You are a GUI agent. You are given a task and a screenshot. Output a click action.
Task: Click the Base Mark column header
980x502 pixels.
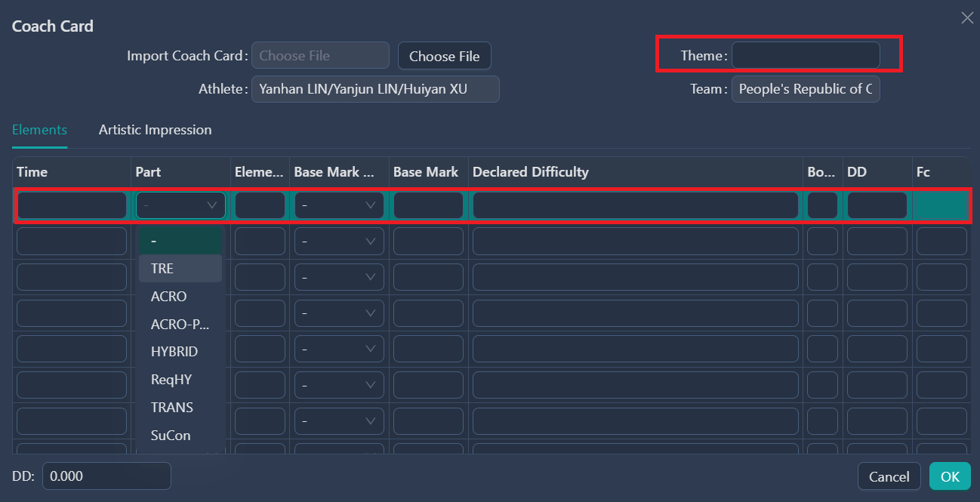[428, 172]
